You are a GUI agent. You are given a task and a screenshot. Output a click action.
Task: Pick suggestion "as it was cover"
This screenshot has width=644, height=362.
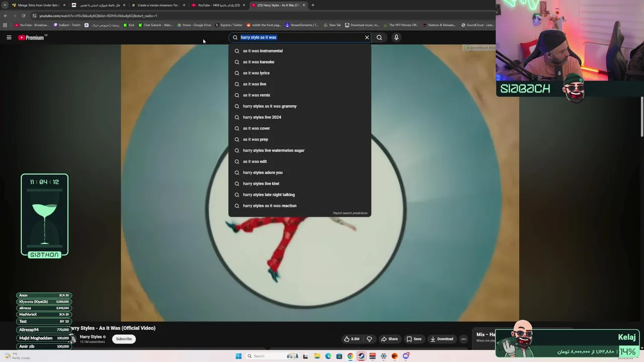tap(299, 128)
